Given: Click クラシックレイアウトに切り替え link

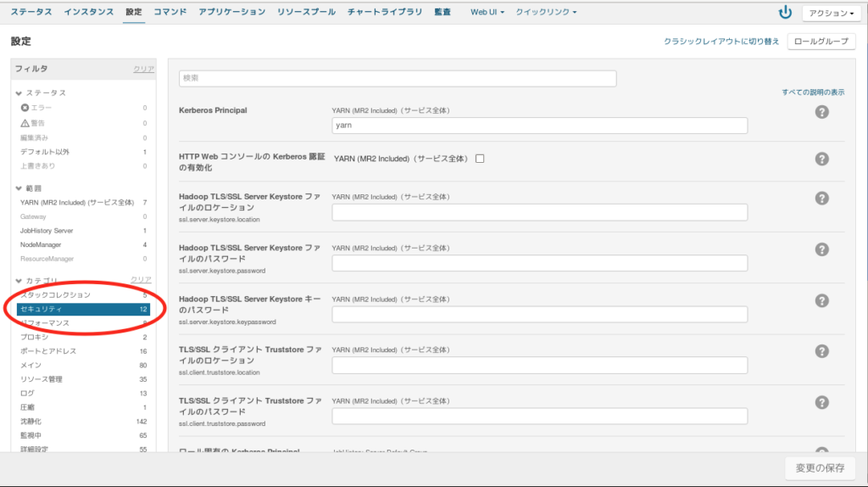Looking at the screenshot, I should [x=721, y=42].
